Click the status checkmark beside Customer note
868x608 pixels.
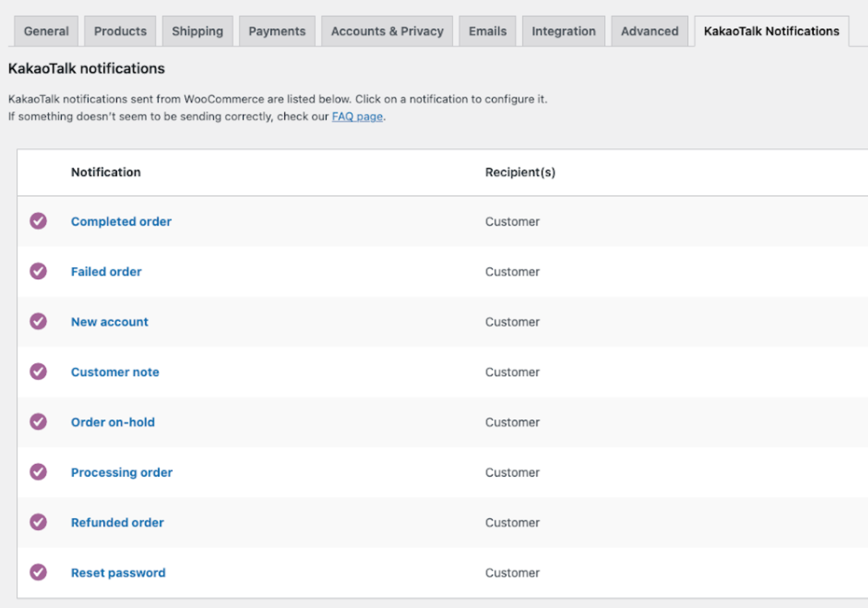(38, 372)
